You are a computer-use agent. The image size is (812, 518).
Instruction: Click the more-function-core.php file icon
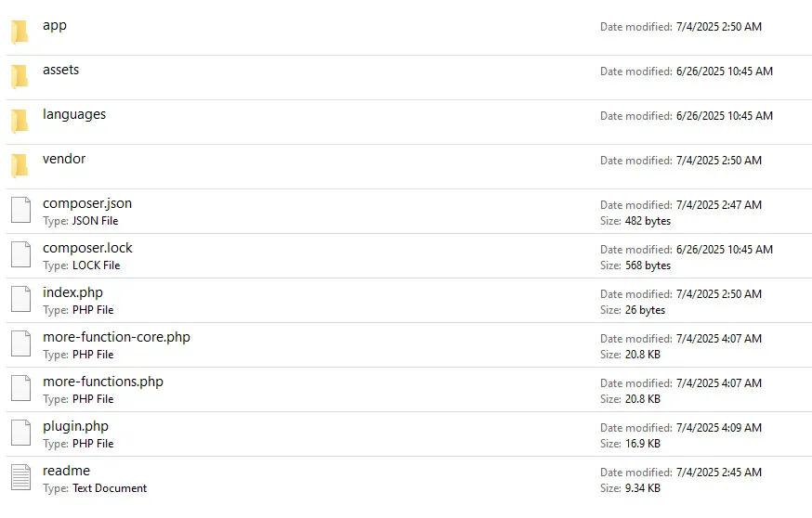point(20,343)
